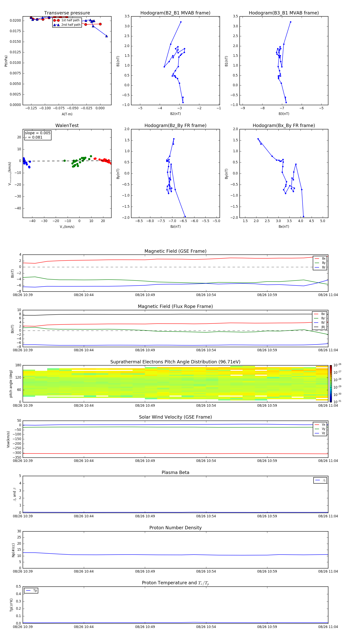This screenshot has width=351, height=644.
Task: Click the beta-p legend in Plasma Beta plot
Action: (320, 480)
